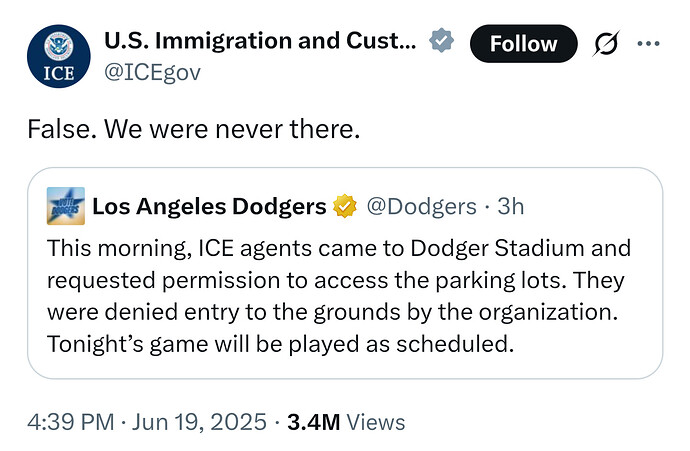The width and height of the screenshot is (690, 451).
Task: Click the @Dodgers handle in quoted tweet
Action: pyautogui.click(x=421, y=206)
